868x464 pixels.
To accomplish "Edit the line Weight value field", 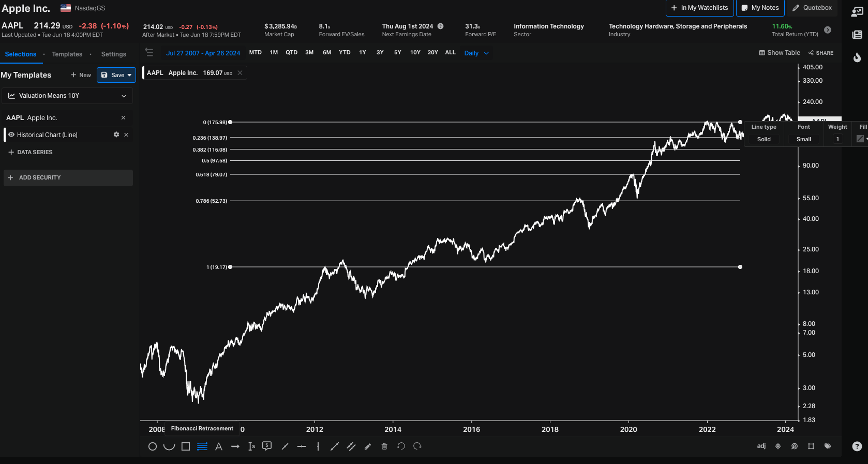I will (837, 139).
